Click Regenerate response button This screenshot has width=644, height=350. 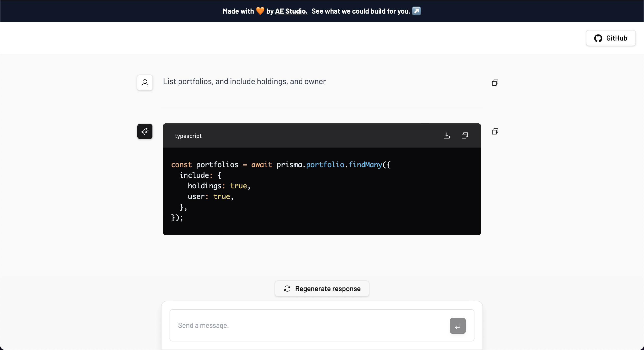click(x=322, y=289)
